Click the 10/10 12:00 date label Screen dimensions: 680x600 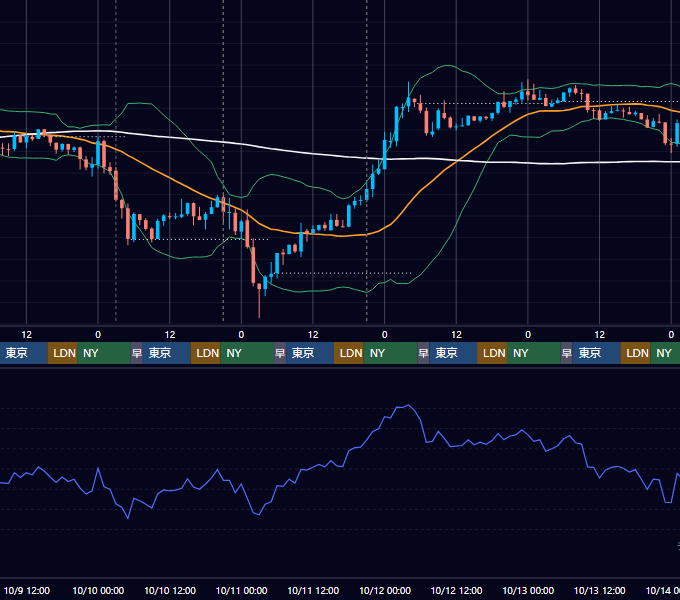click(170, 590)
